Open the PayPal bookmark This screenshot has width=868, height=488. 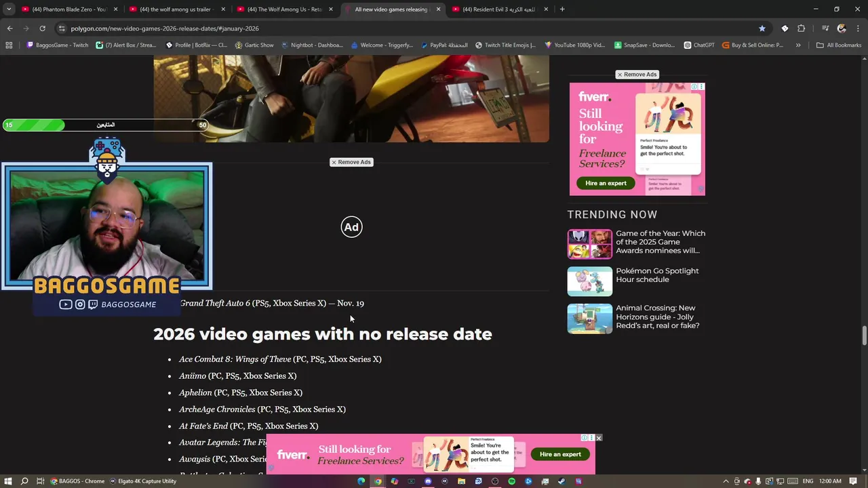[443, 45]
